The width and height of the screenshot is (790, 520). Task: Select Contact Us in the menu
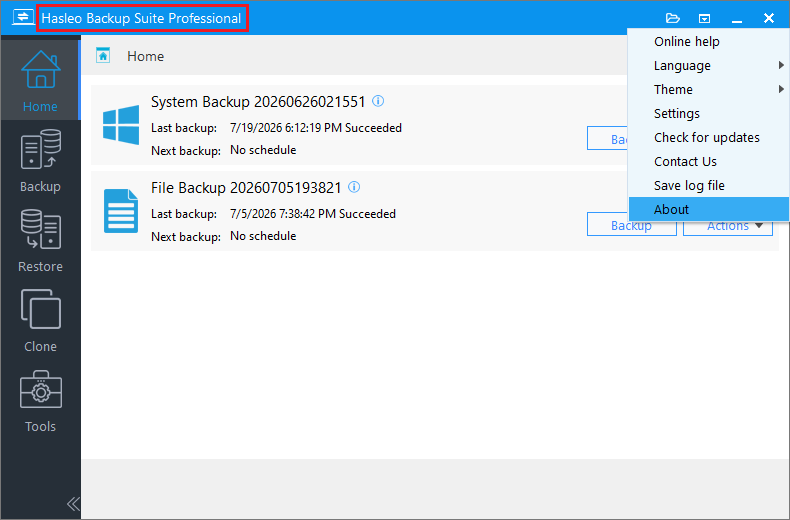point(708,161)
